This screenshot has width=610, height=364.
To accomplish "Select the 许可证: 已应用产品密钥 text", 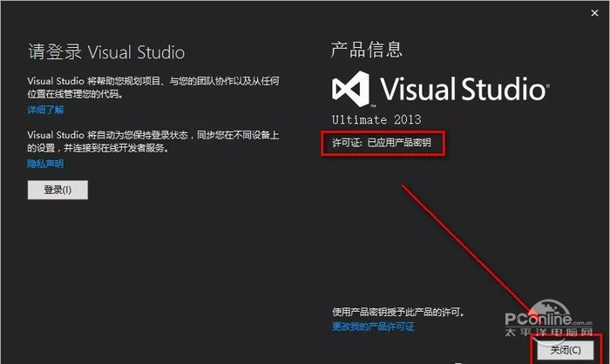I will (382, 143).
